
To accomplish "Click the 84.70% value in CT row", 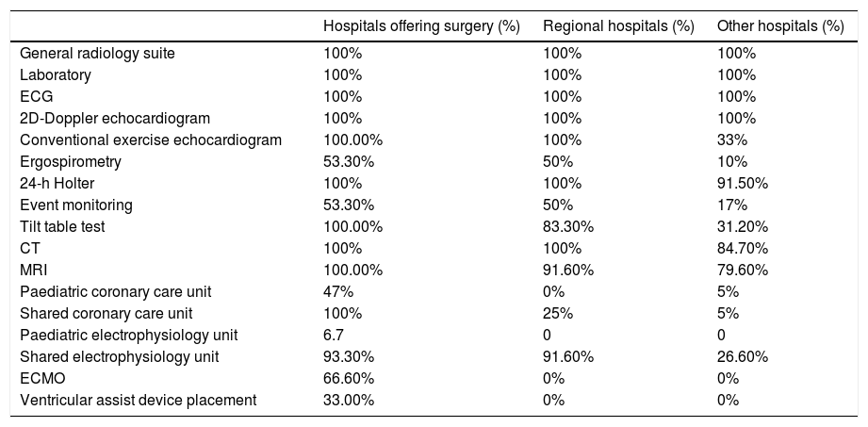I will pos(742,248).
